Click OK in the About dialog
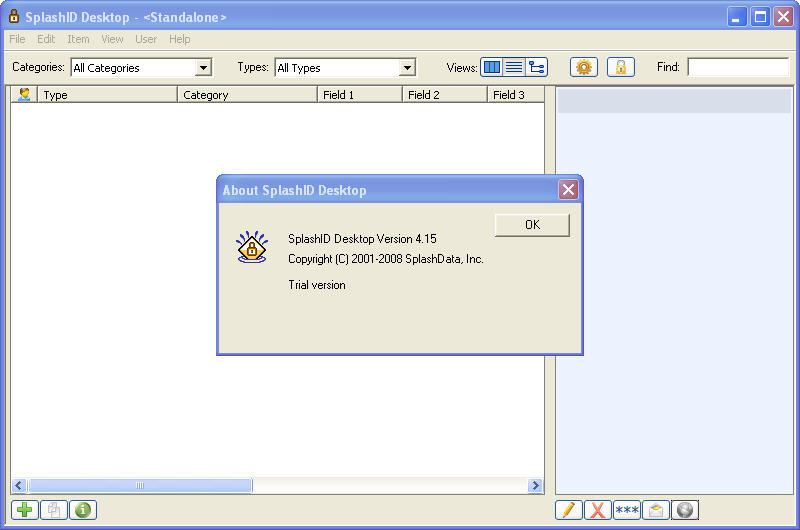The image size is (800, 530). click(x=532, y=225)
